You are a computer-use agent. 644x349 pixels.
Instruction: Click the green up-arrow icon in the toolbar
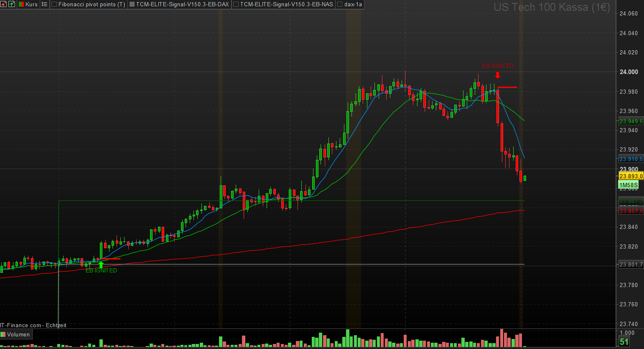pos(12,4)
